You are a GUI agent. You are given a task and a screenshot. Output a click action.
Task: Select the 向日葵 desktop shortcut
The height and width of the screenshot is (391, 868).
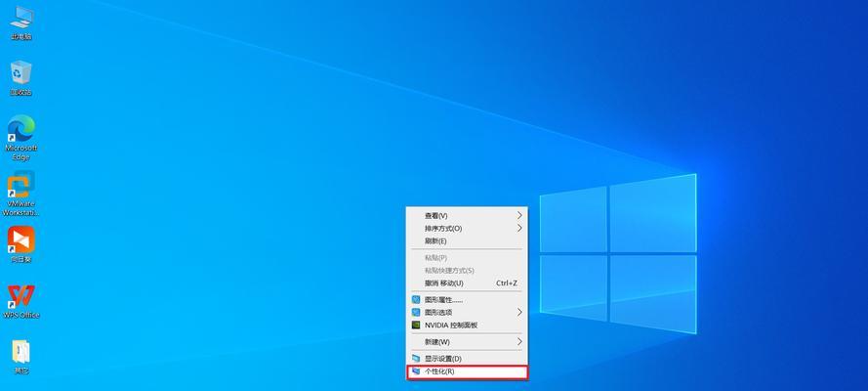click(x=21, y=244)
